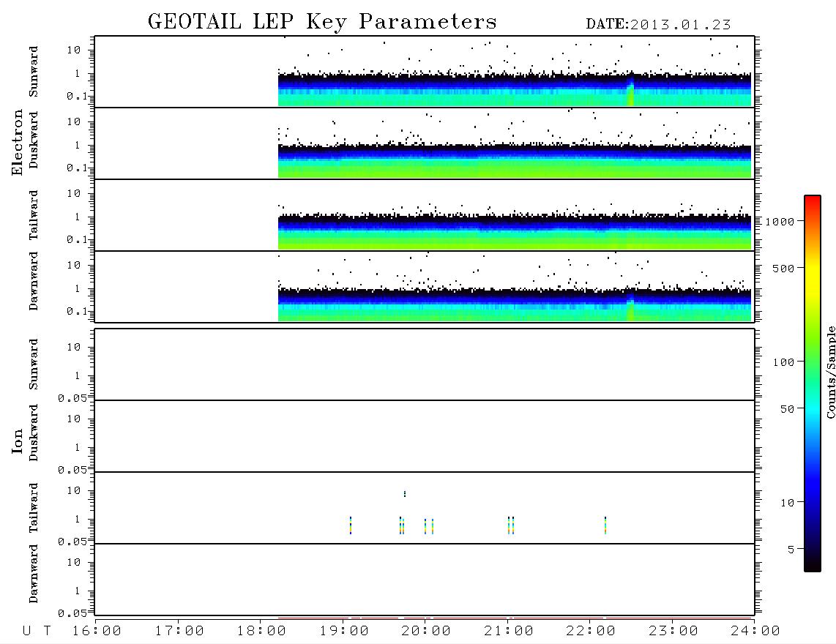This screenshot has height=644, width=836.
Task: Click the small Ion Tailward dot near 10 keV
Action: [405, 494]
